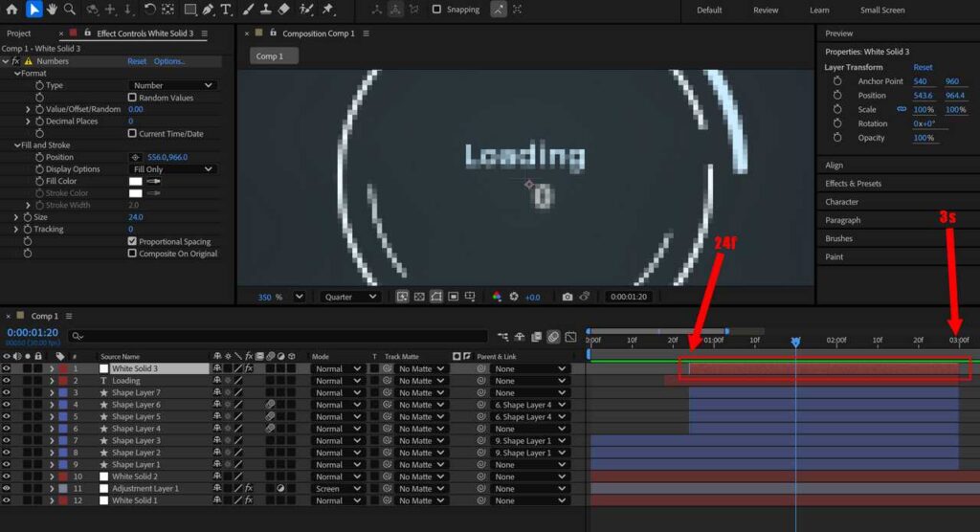
Task: Select the Clone Stamp tool
Action: pos(266,10)
